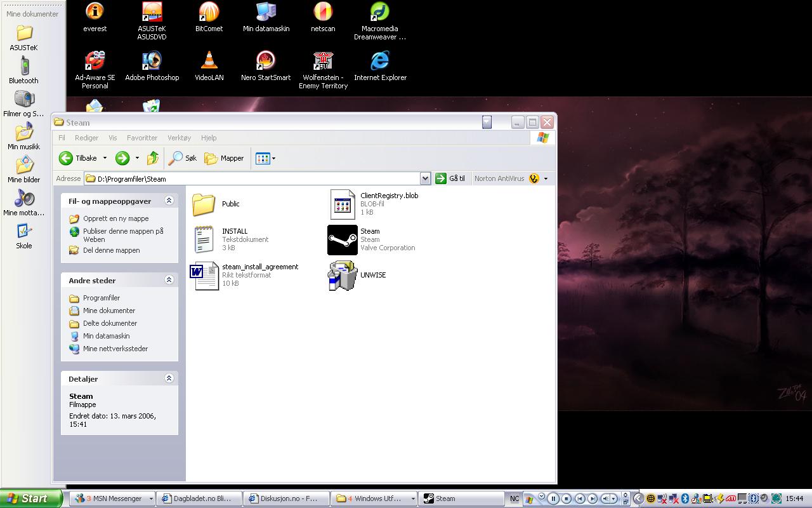This screenshot has width=812, height=508.
Task: Open the ASUSTeK ASUSDVD shortcut
Action: coord(152,21)
